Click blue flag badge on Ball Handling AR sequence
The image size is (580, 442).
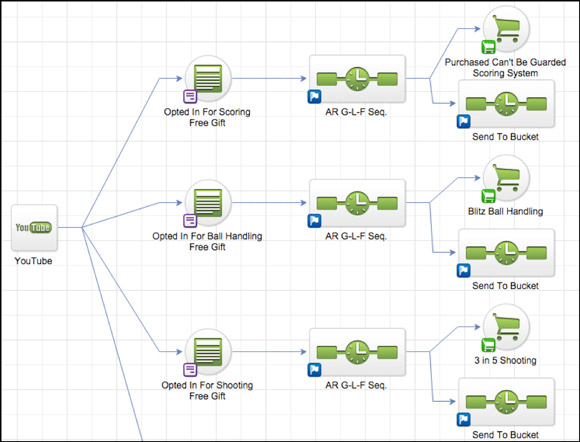(x=314, y=221)
